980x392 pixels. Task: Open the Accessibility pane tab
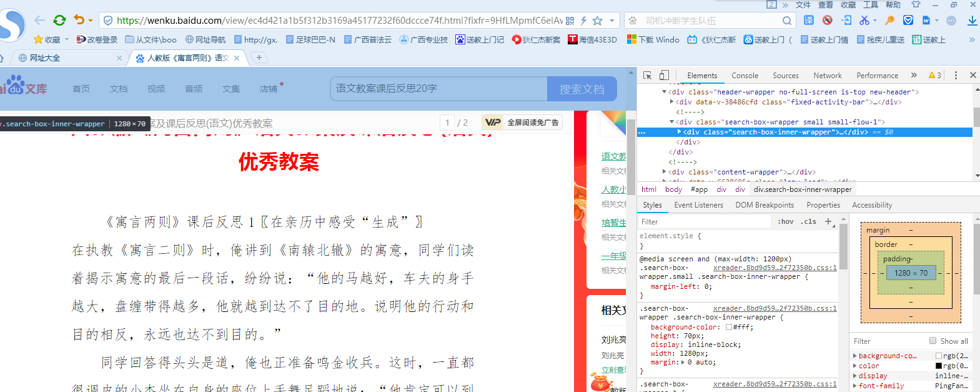coord(872,205)
